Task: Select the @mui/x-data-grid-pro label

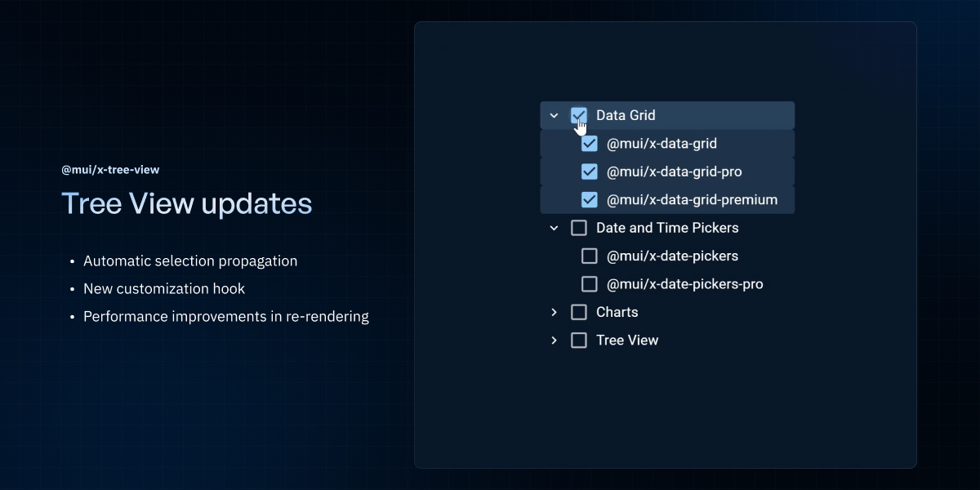Action: (674, 171)
